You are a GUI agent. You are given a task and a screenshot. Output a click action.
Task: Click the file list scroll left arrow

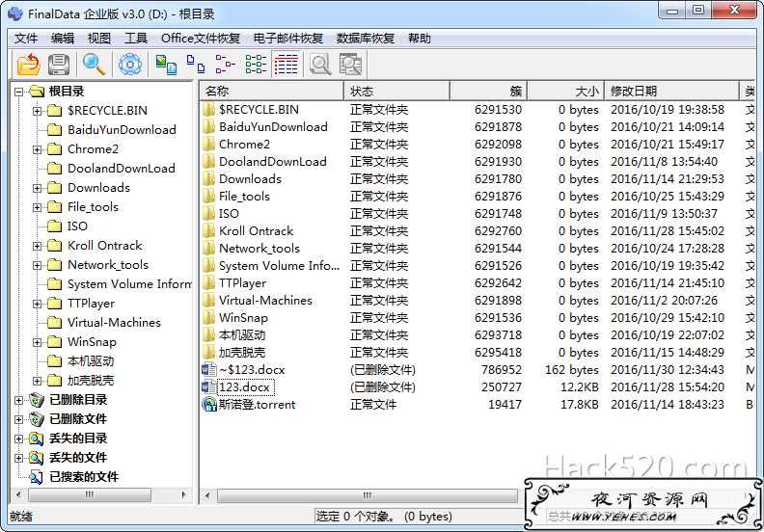coord(207,495)
